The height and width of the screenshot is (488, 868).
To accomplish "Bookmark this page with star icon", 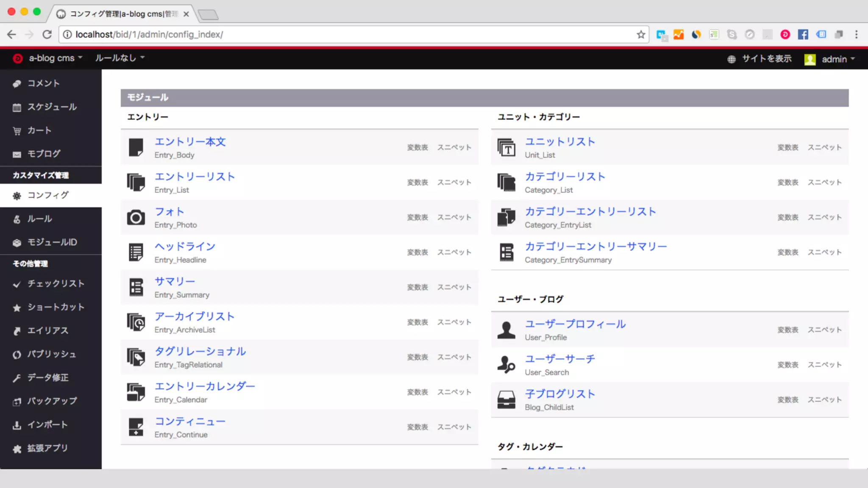I will (641, 34).
